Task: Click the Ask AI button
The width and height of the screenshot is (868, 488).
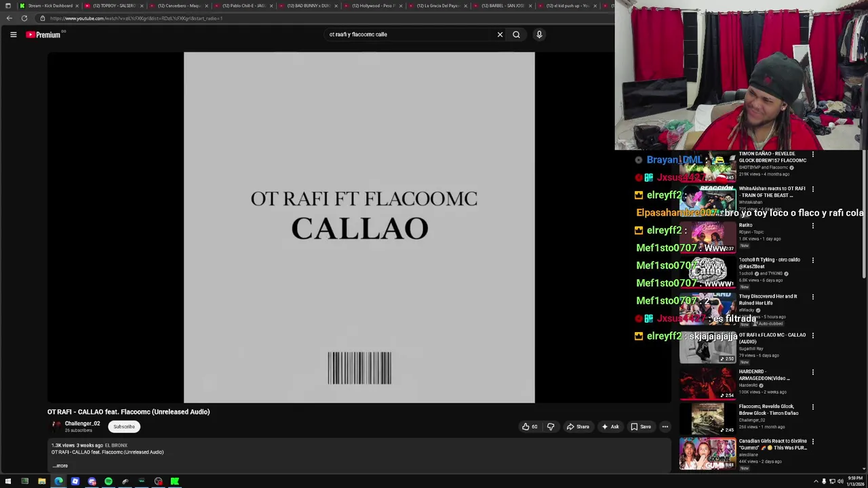Action: tap(610, 426)
